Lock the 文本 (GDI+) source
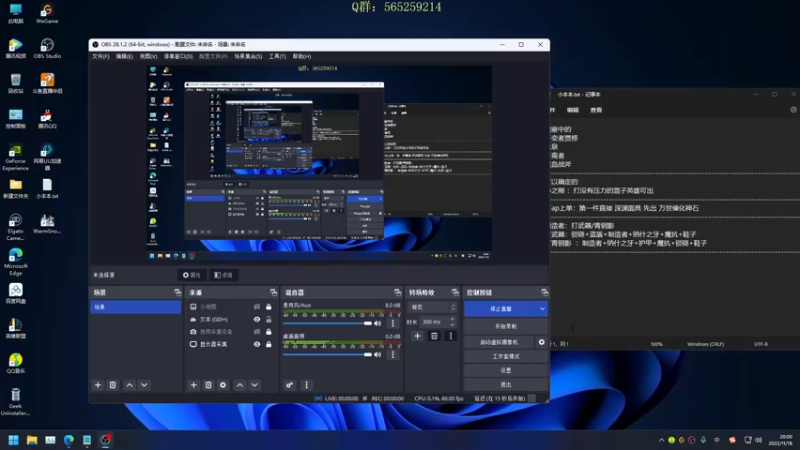This screenshot has width=800, height=450. (269, 319)
